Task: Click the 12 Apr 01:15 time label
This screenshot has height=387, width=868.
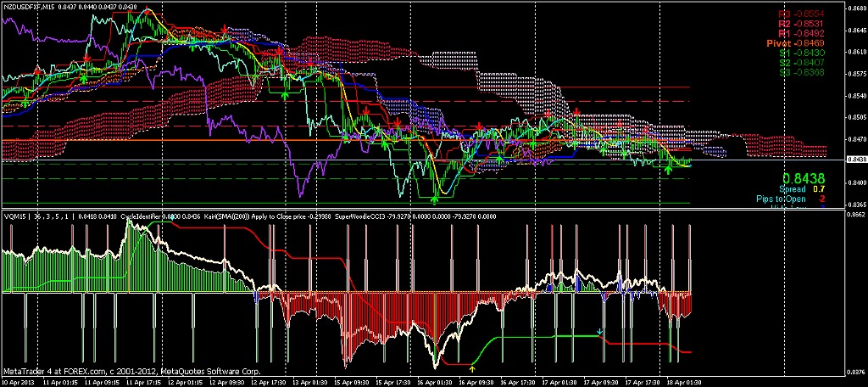Action: coord(184,383)
